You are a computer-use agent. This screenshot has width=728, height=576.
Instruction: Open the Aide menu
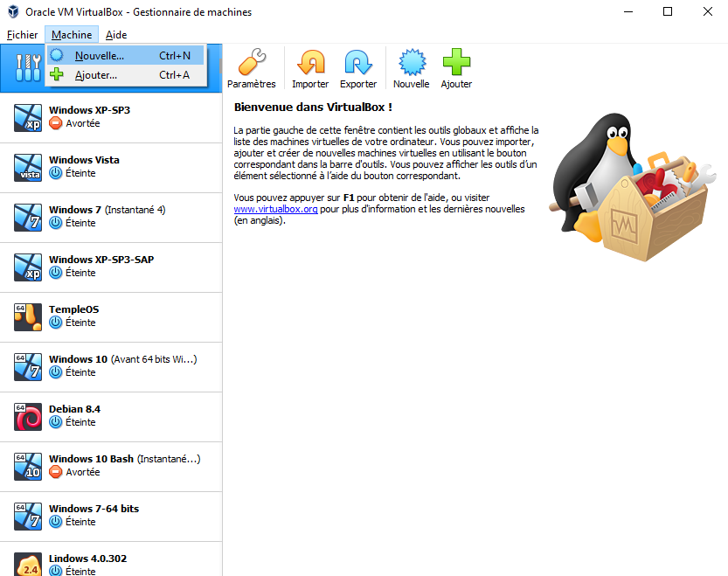116,35
